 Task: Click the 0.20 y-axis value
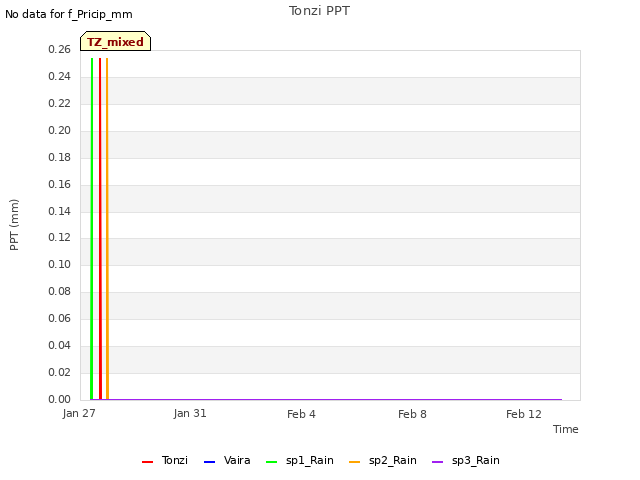click(x=59, y=130)
